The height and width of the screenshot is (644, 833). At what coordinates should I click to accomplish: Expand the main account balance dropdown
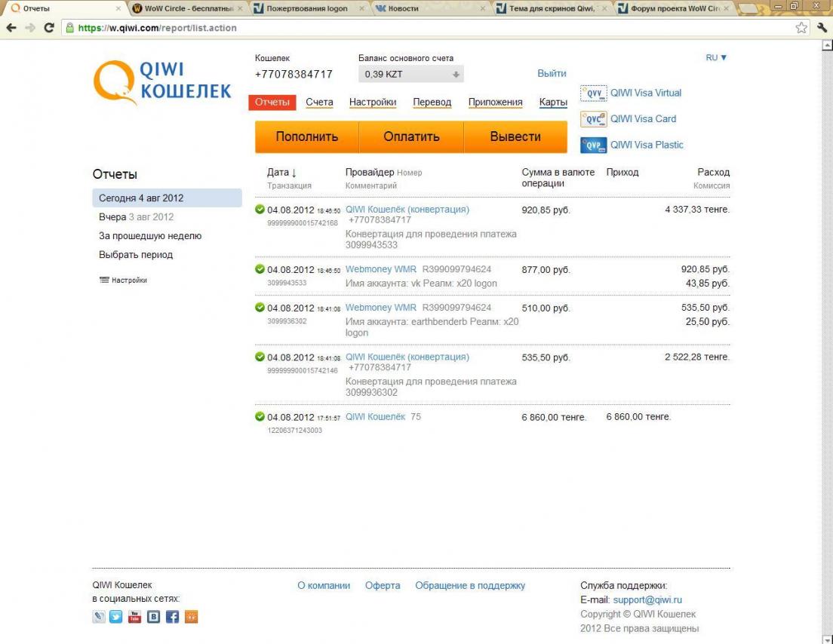(x=455, y=75)
